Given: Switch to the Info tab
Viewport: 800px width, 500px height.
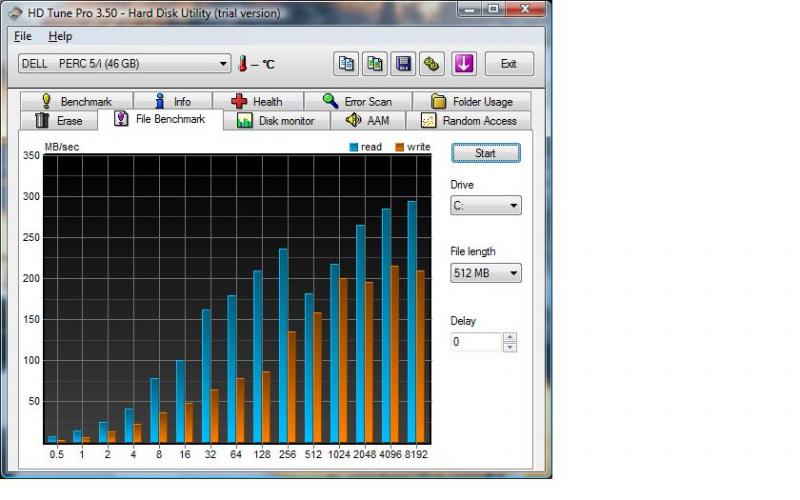Looking at the screenshot, I should pos(173,101).
